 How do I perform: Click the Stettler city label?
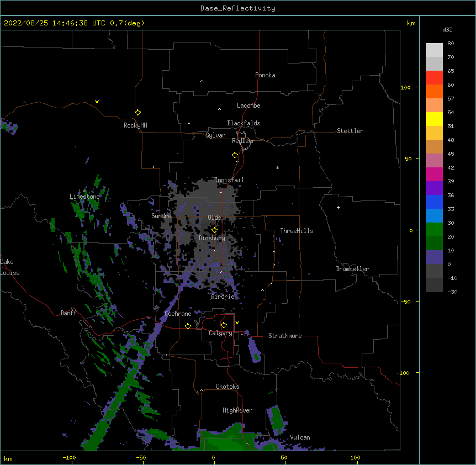pos(350,131)
